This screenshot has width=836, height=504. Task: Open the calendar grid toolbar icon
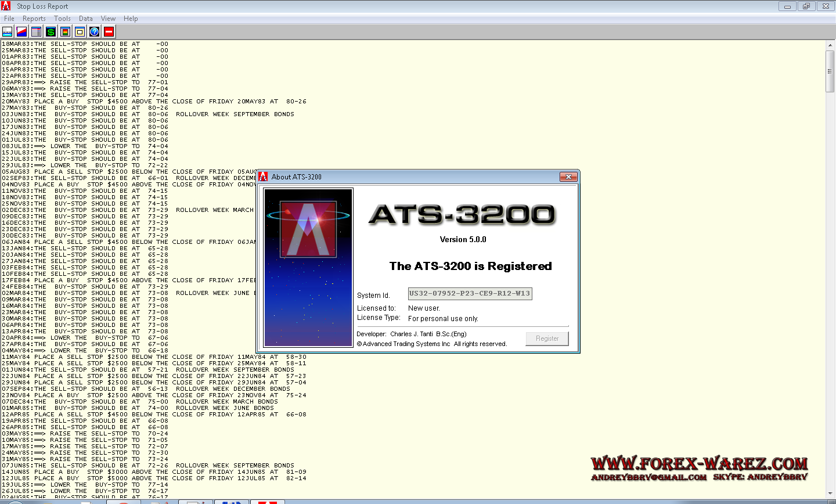pos(36,32)
